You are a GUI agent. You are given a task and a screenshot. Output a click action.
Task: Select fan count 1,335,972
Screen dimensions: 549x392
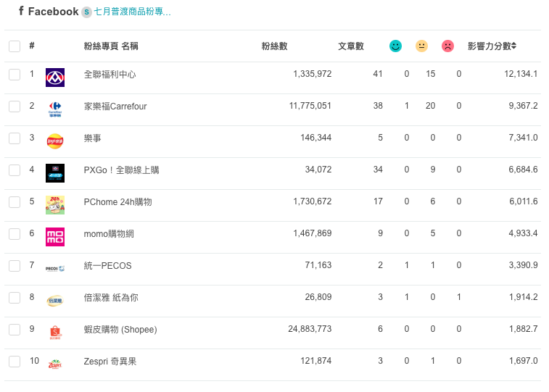(x=313, y=74)
